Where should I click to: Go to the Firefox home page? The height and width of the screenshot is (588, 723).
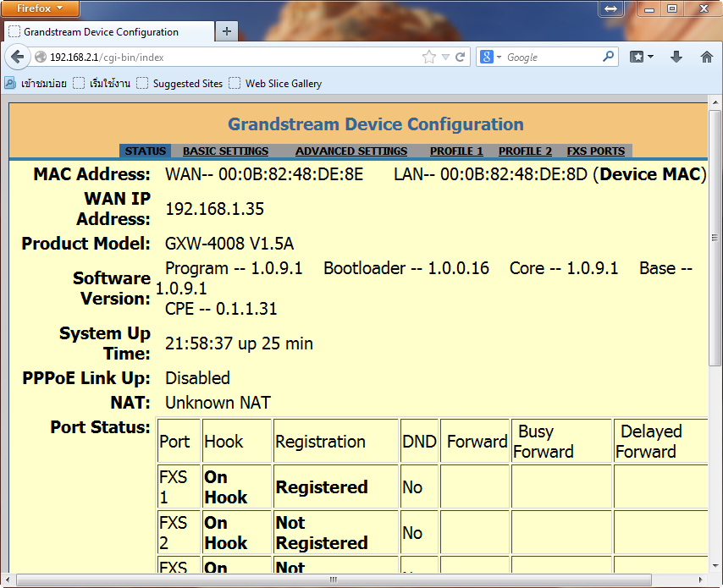click(706, 57)
